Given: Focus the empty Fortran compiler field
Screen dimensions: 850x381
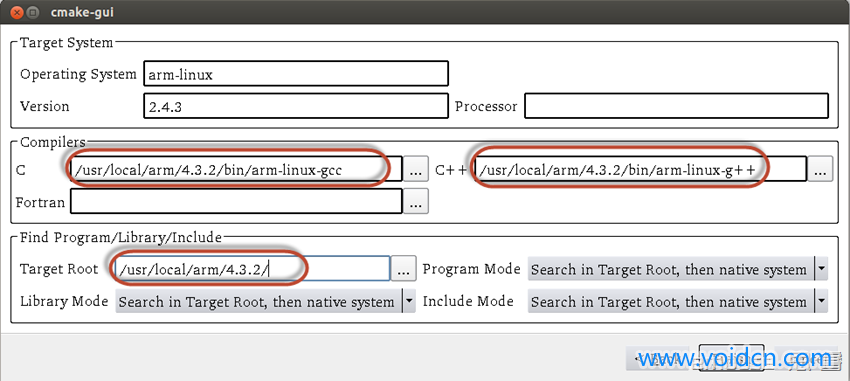Looking at the screenshot, I should 236,202.
